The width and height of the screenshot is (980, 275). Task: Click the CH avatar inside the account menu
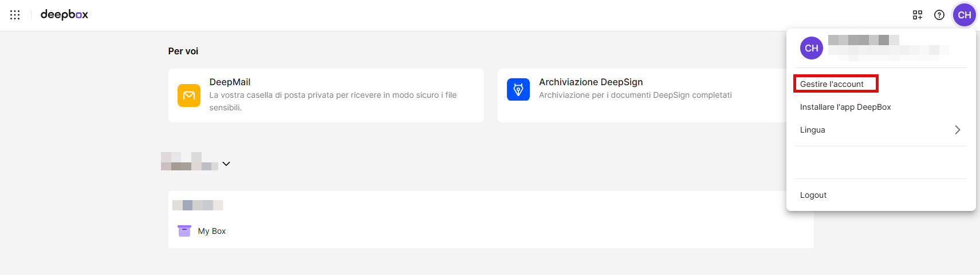tap(811, 48)
